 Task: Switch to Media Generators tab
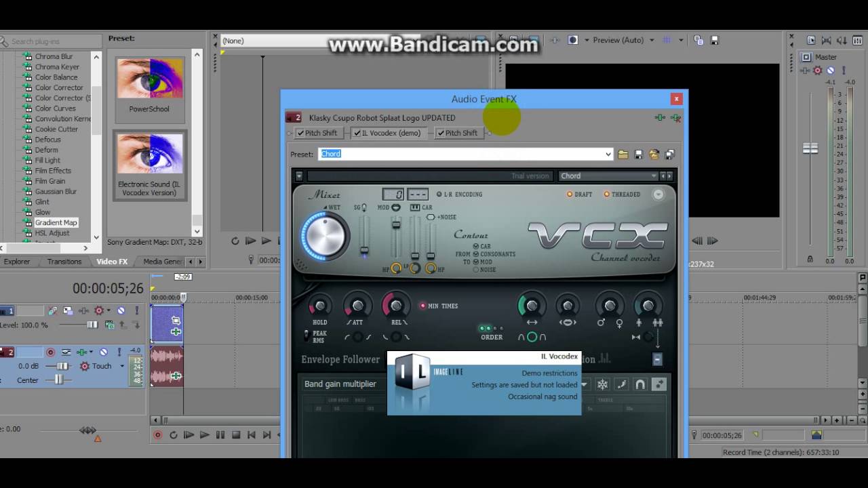coord(162,262)
